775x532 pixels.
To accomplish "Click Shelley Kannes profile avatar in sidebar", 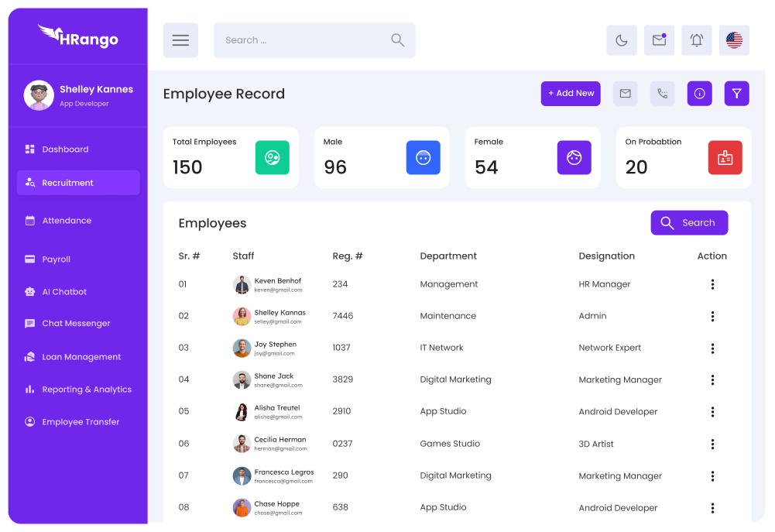I will (39, 95).
